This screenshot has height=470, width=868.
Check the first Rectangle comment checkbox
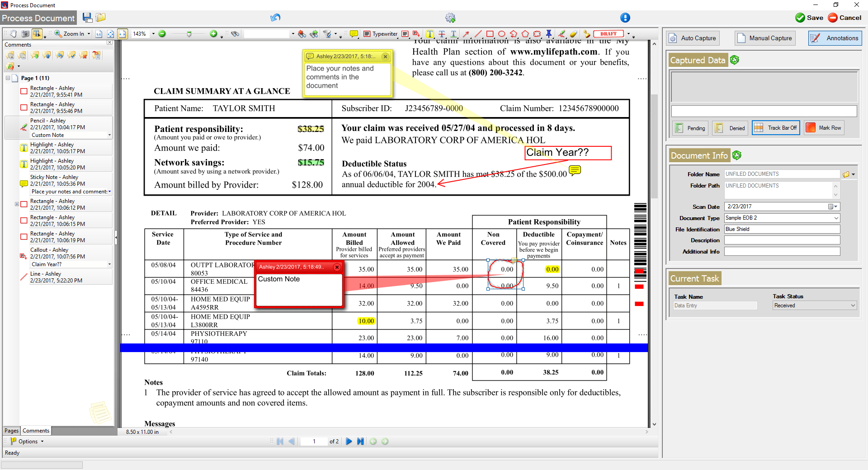pyautogui.click(x=24, y=91)
